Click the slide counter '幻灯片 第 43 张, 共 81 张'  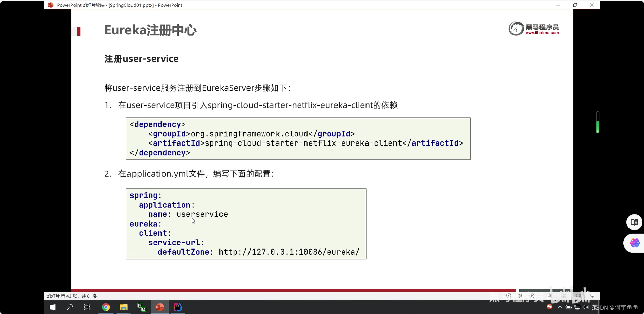(x=72, y=296)
